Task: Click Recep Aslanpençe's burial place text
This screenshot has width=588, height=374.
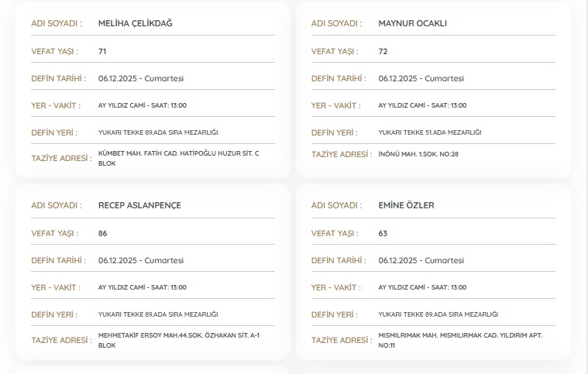Action: tap(158, 314)
